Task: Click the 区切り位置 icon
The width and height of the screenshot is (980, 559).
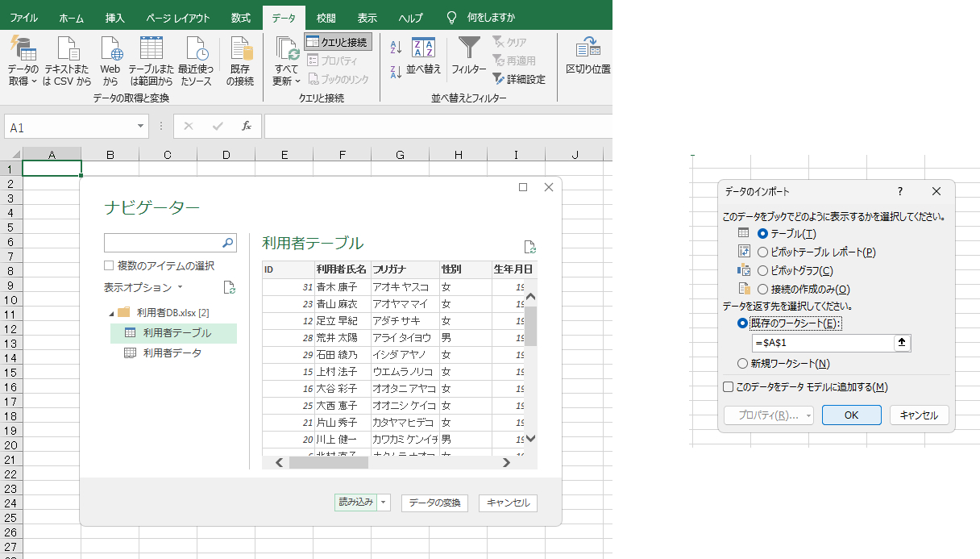Action: [x=588, y=48]
